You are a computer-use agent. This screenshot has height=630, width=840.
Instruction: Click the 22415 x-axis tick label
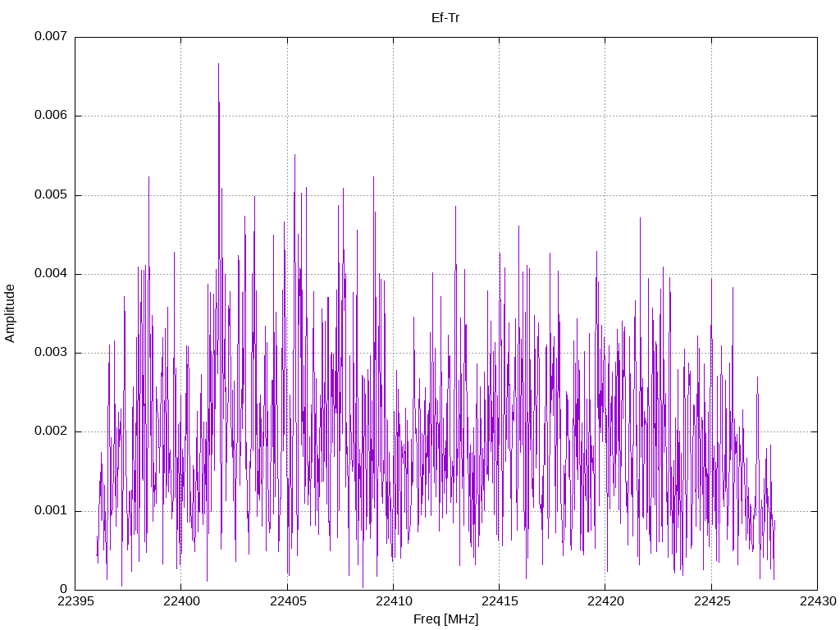500,601
